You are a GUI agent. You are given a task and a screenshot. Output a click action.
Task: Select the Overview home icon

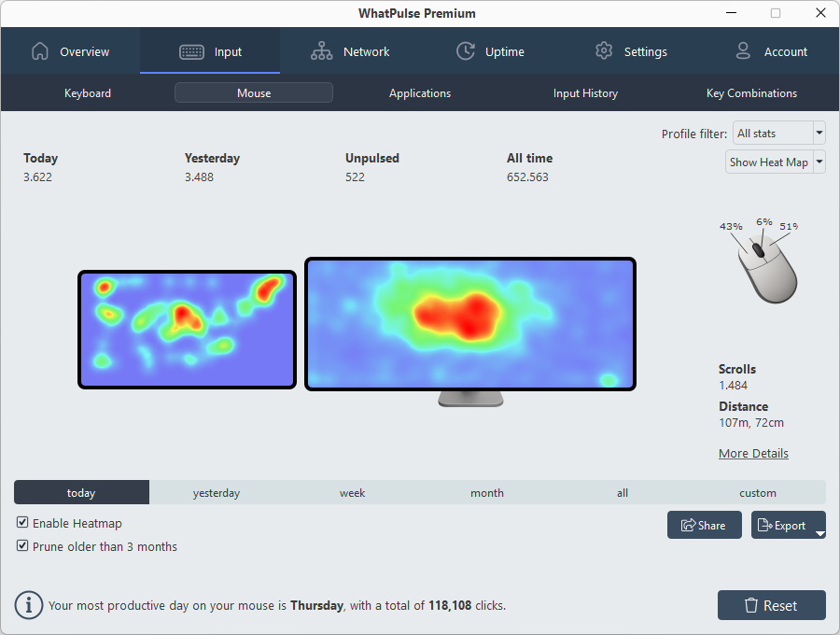tap(40, 51)
